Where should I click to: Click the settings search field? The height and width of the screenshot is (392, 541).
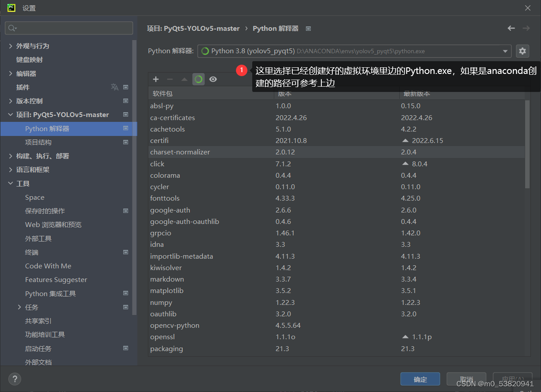69,28
